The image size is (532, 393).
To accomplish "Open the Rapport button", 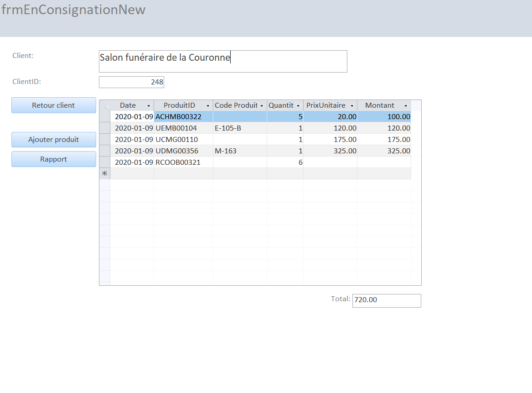I will point(53,159).
